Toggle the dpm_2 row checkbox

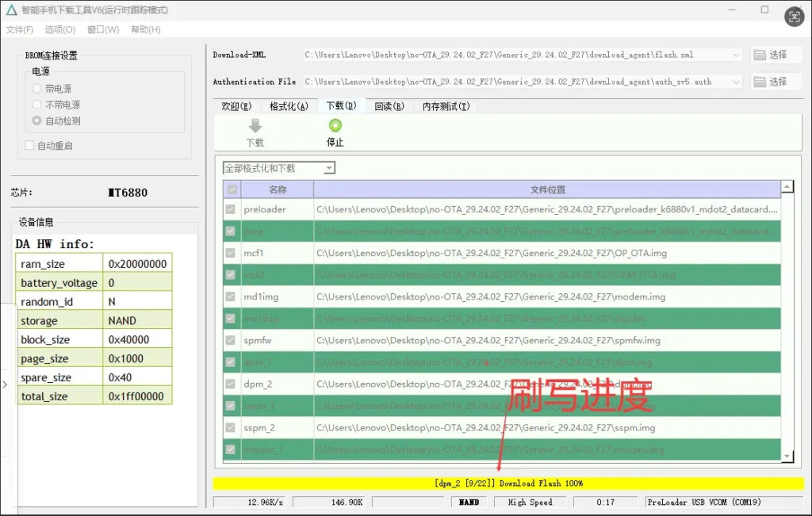pos(231,384)
